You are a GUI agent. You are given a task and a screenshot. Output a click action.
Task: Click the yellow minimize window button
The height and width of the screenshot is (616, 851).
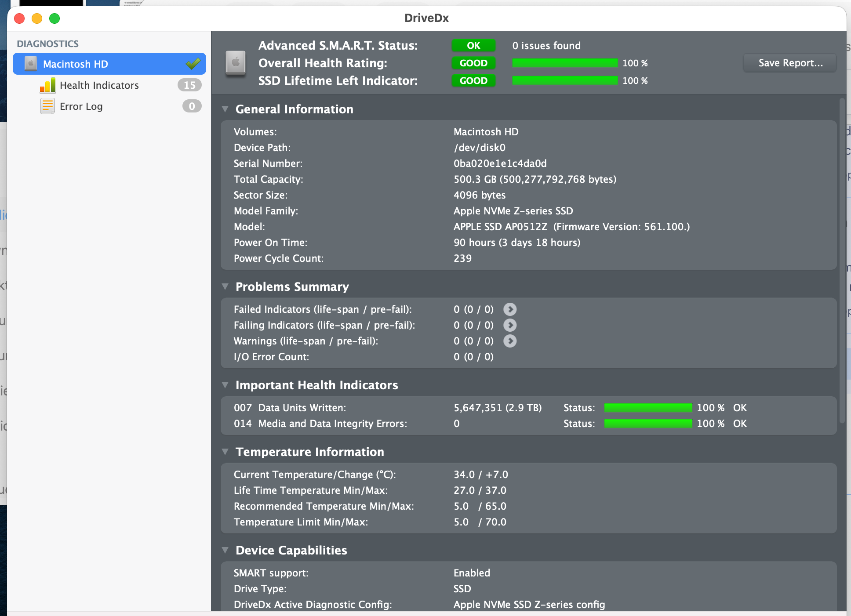coord(37,18)
